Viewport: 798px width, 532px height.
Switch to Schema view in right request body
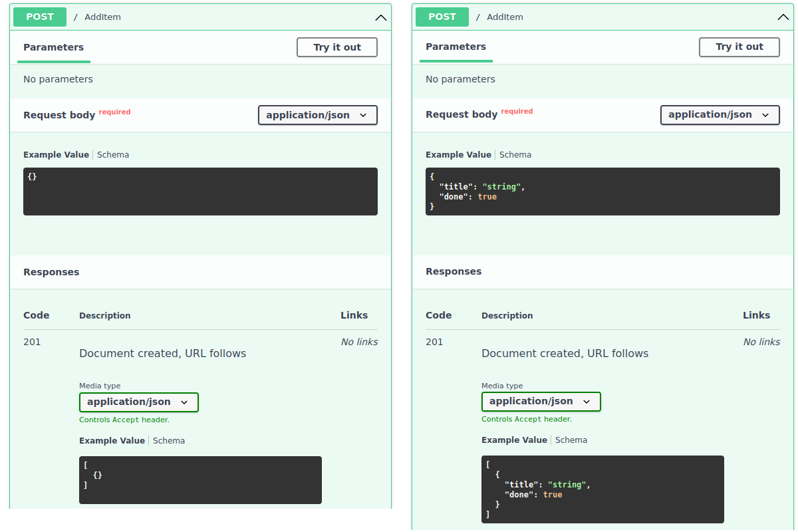[x=515, y=154]
